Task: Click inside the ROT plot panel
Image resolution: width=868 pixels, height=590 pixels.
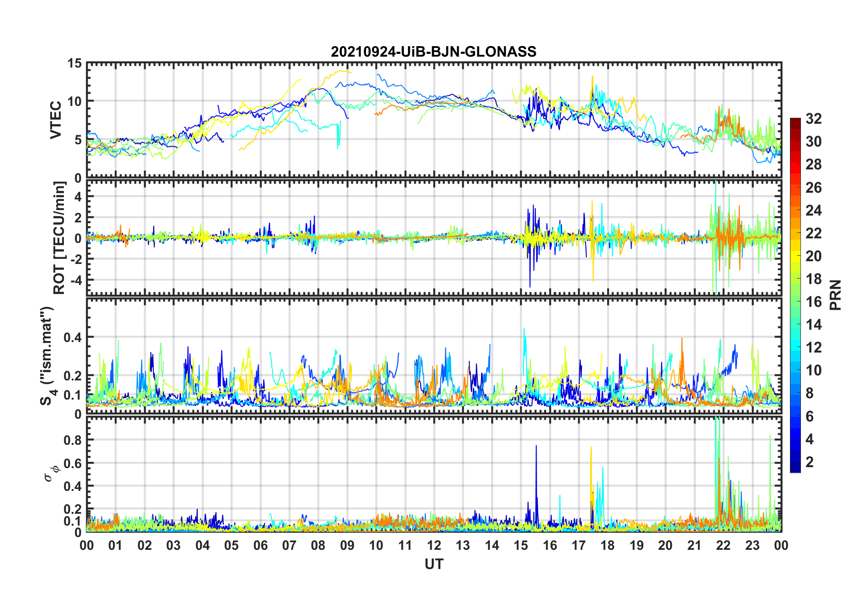Action: 434,237
